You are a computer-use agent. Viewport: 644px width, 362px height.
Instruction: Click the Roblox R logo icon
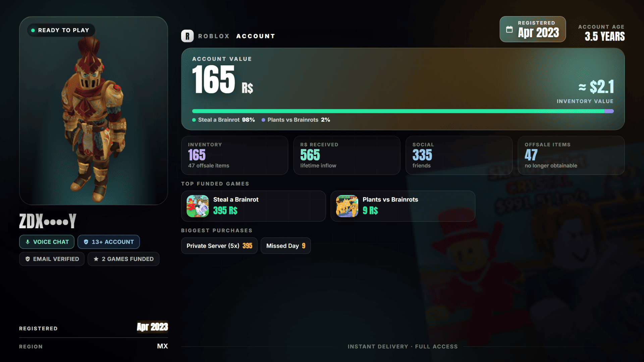click(187, 36)
